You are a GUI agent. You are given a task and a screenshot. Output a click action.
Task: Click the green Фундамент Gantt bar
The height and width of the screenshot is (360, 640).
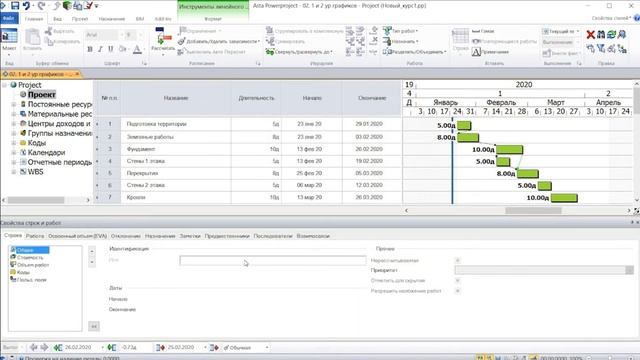coord(509,150)
